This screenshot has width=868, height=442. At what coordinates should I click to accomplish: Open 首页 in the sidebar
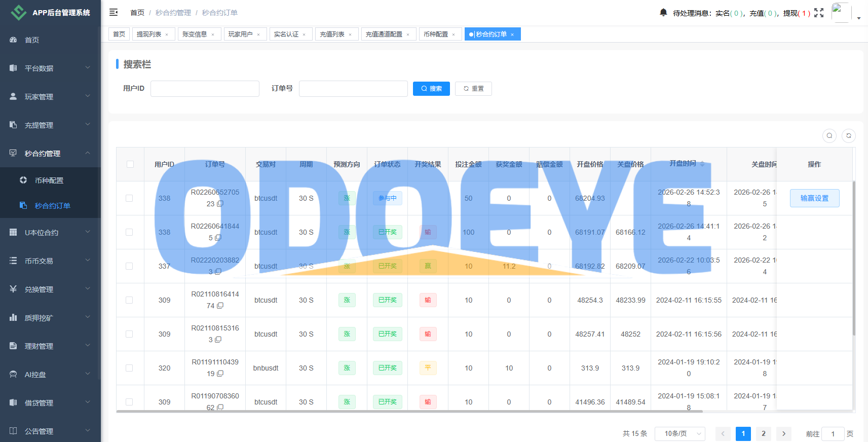pyautogui.click(x=50, y=40)
